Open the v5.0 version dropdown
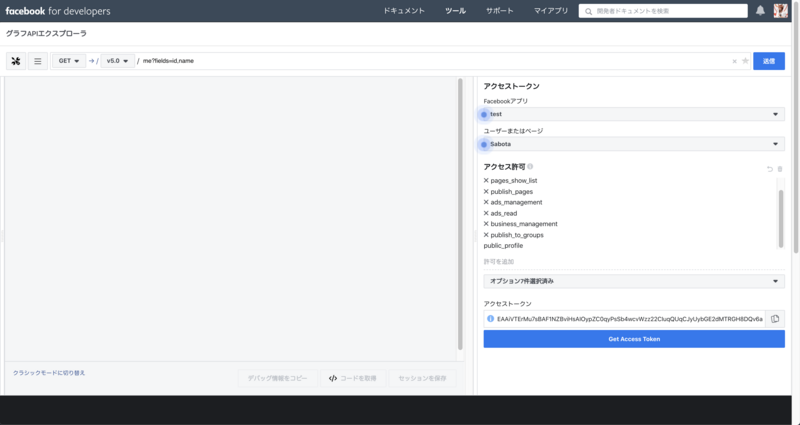The image size is (800, 425). click(117, 61)
